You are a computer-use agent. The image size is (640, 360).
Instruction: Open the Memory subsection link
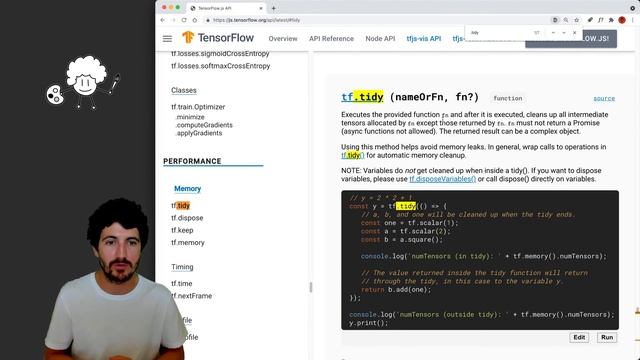pos(187,189)
